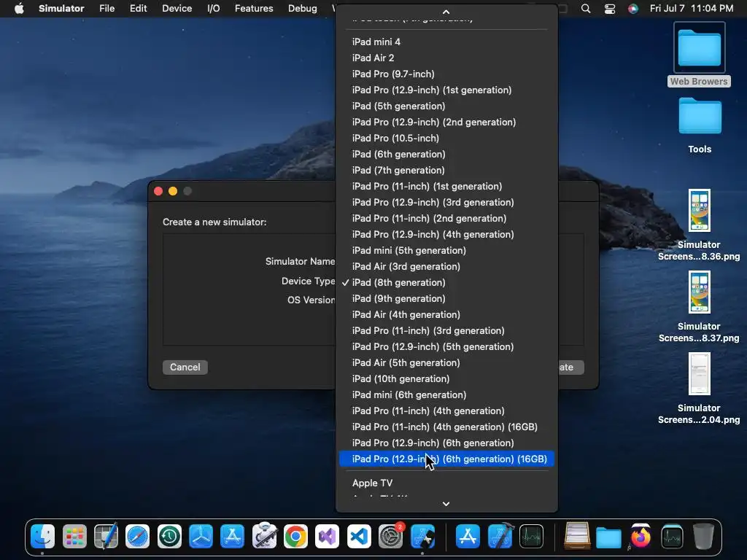747x560 pixels.
Task: Open the blue folder stack in dock
Action: click(608, 537)
